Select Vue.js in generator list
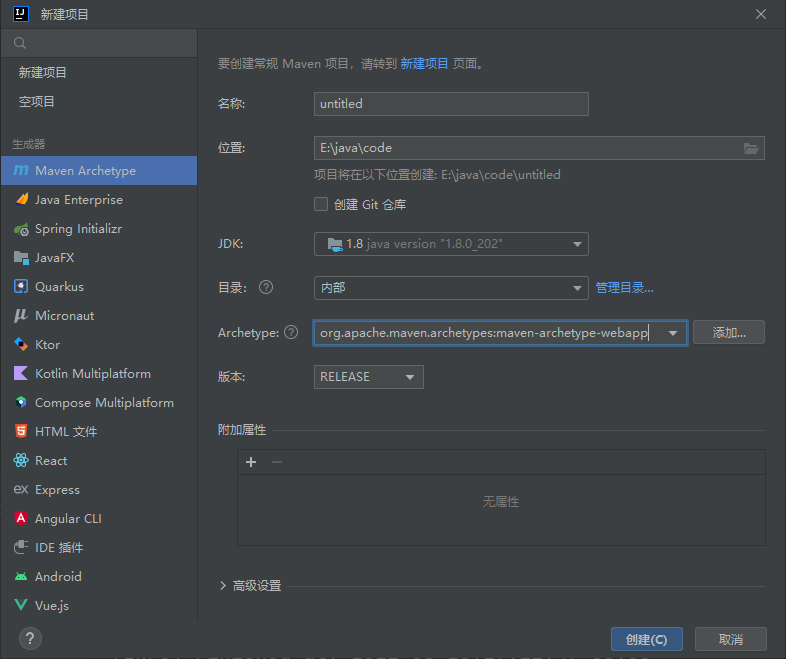This screenshot has width=786, height=659. pyautogui.click(x=99, y=605)
